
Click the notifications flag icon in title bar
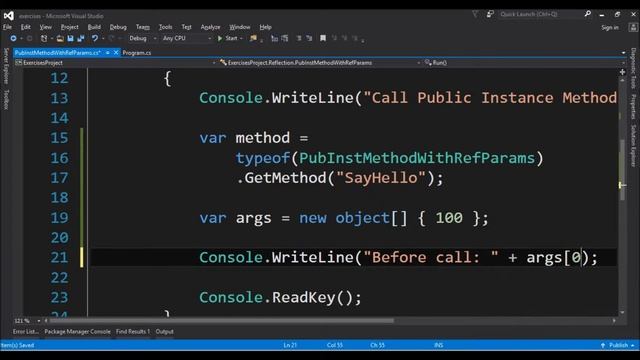coord(475,14)
